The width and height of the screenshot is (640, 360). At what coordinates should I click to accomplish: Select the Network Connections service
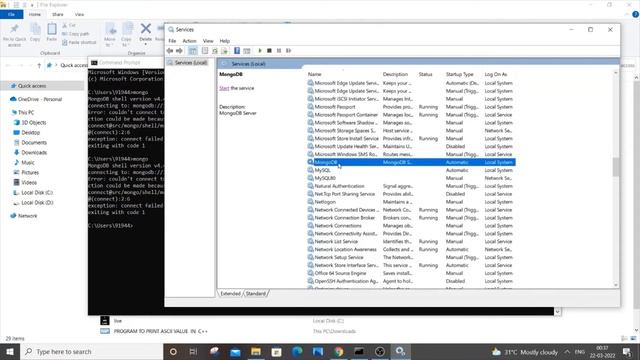411,226
